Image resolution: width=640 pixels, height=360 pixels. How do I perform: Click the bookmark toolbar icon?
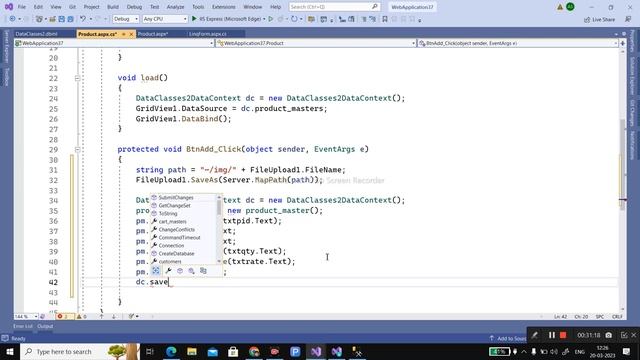tap(384, 19)
